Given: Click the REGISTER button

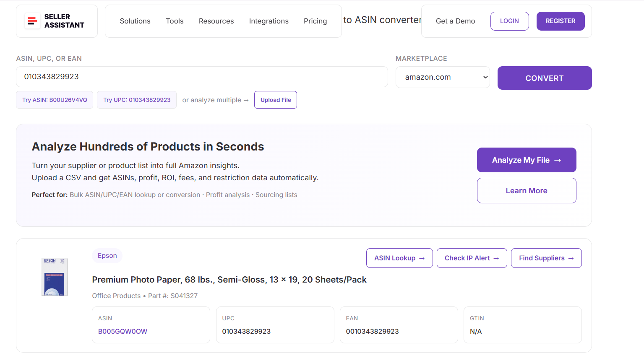Looking at the screenshot, I should [x=560, y=21].
